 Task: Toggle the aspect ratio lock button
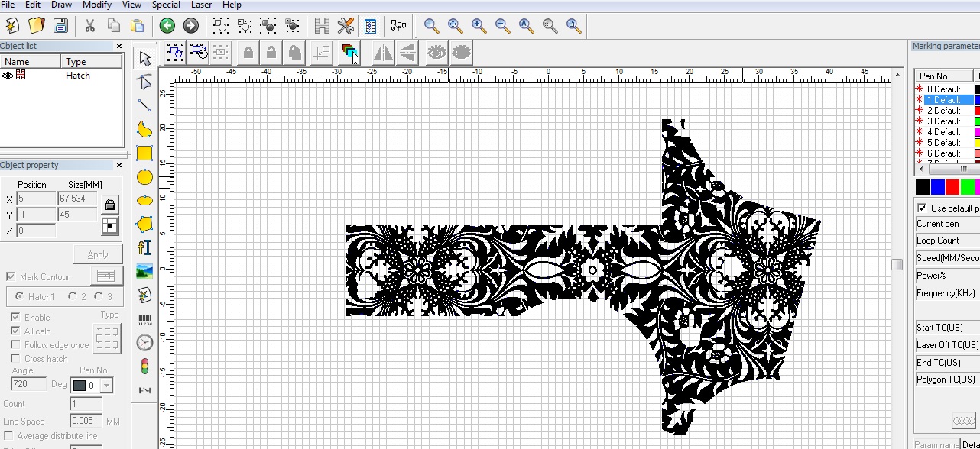coord(110,205)
